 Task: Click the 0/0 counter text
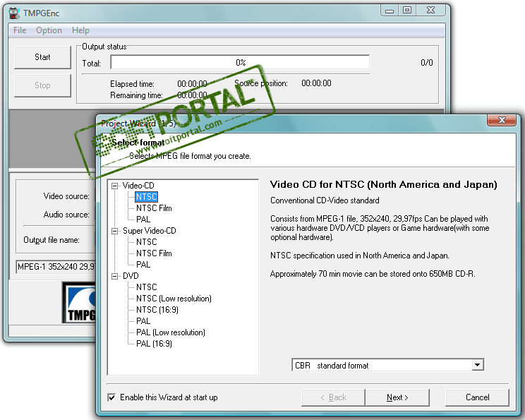(426, 63)
